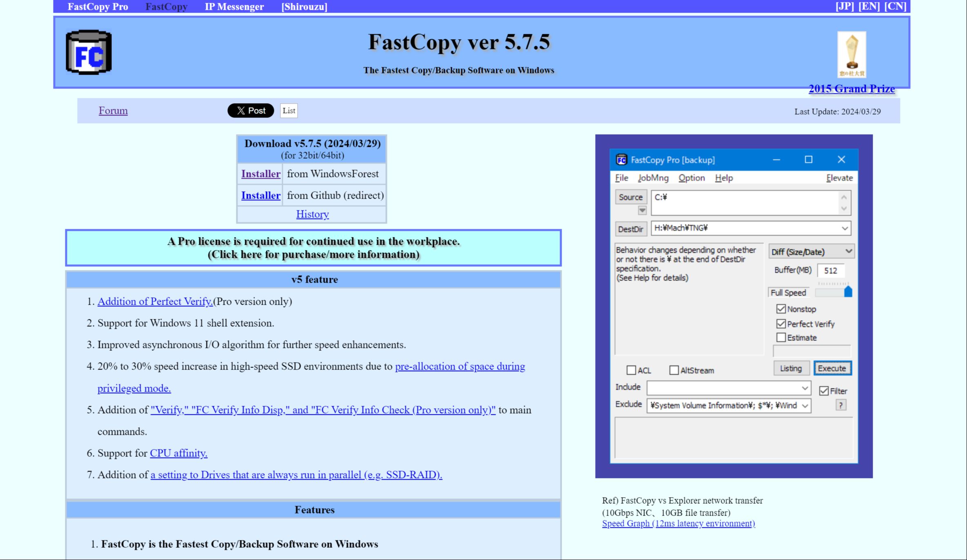Adjust the Full Speed slider handle
The image size is (967, 560).
848,292
